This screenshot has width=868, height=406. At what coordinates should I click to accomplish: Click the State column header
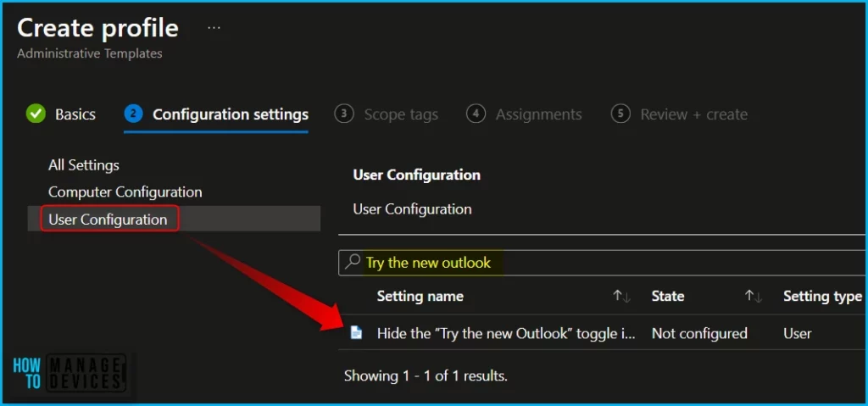click(668, 297)
